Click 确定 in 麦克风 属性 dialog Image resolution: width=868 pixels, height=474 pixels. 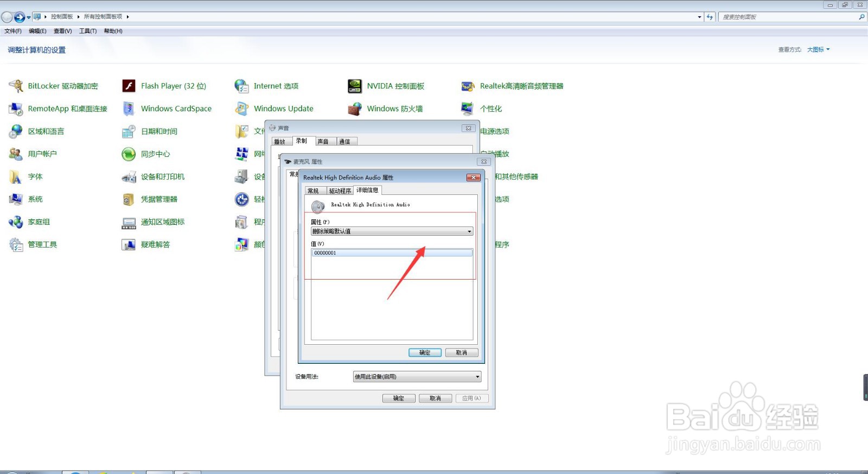pos(399,398)
